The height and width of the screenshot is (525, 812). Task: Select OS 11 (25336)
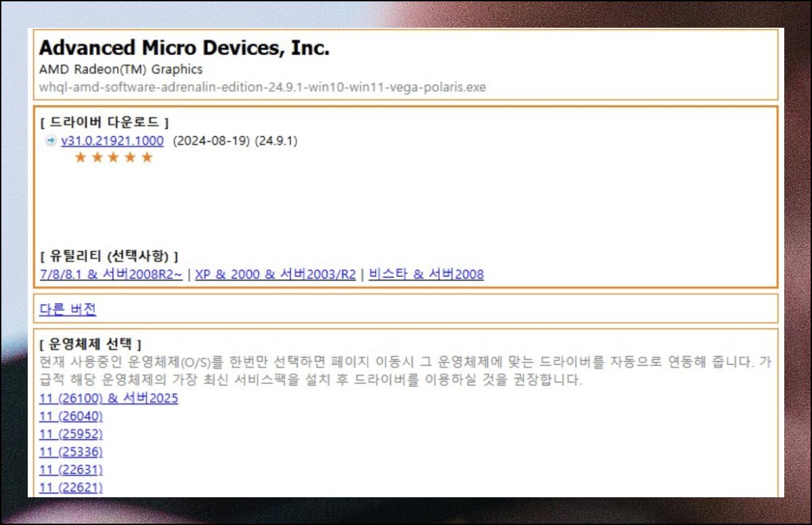[x=71, y=451]
